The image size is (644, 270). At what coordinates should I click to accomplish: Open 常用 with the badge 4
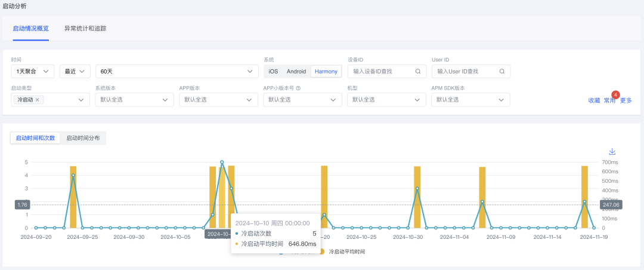(x=609, y=100)
